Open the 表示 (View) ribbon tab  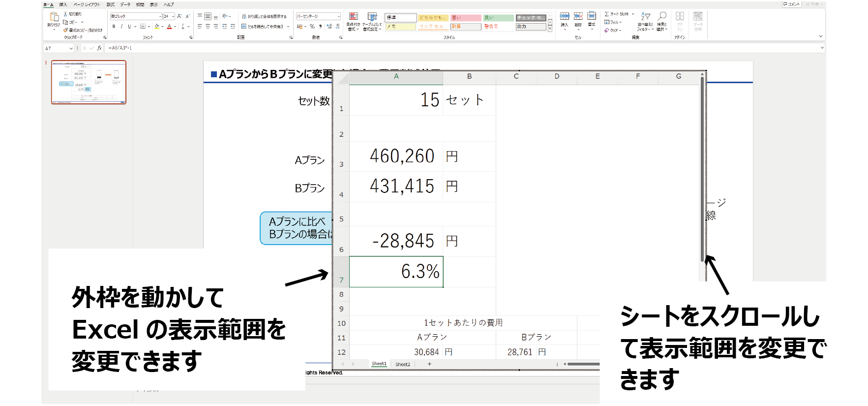click(x=154, y=4)
